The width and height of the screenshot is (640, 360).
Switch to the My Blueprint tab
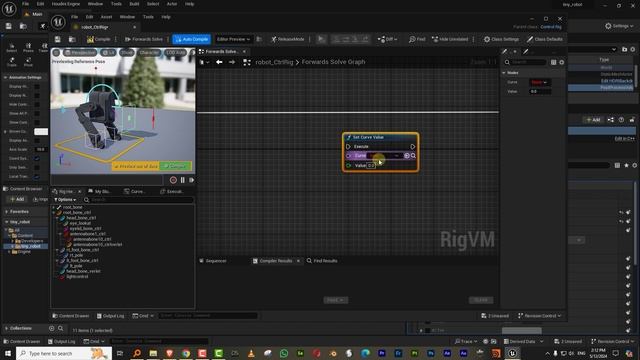pyautogui.click(x=100, y=191)
